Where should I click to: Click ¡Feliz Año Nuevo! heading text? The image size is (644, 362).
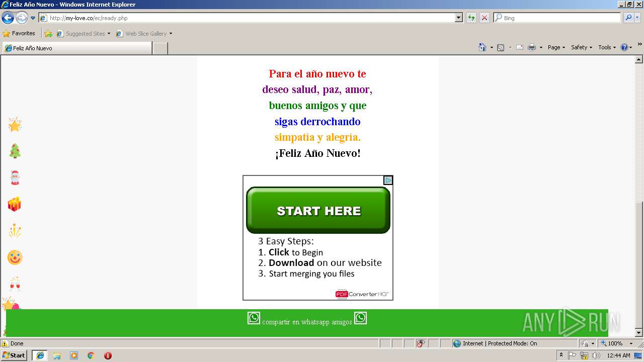point(317,153)
